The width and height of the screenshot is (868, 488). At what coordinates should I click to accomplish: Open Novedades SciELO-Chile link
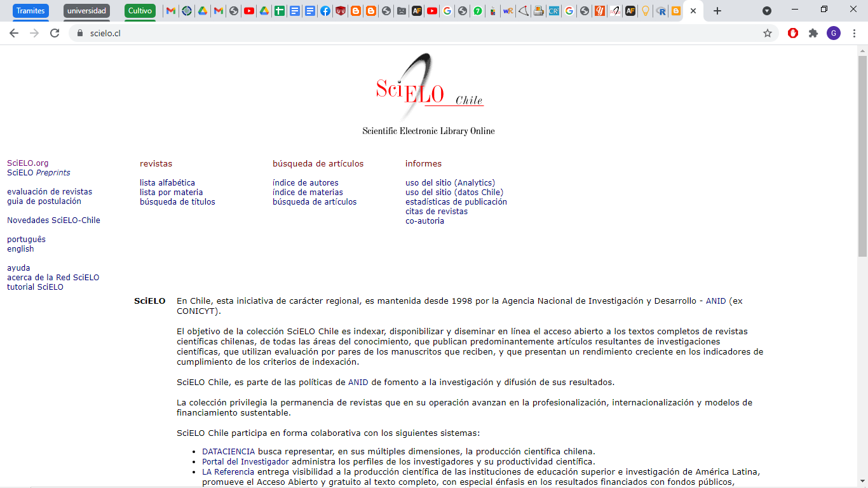click(53, 220)
